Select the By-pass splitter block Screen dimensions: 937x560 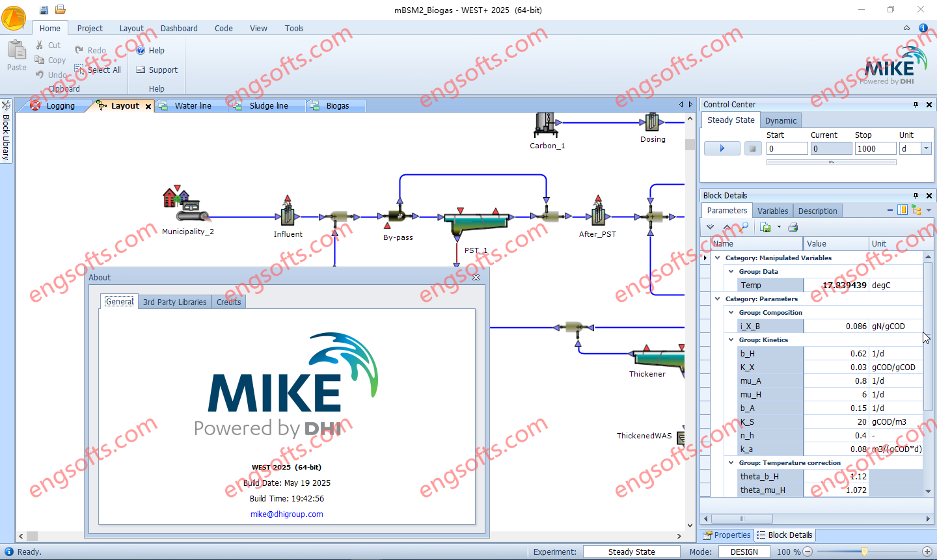tap(398, 216)
